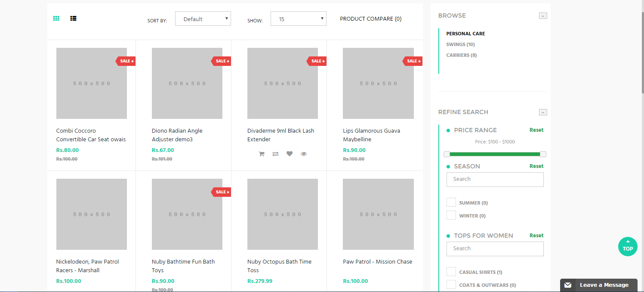The width and height of the screenshot is (644, 292).
Task: Open Nickelodeon Paw Patrol Racers Marshall title
Action: [88, 266]
